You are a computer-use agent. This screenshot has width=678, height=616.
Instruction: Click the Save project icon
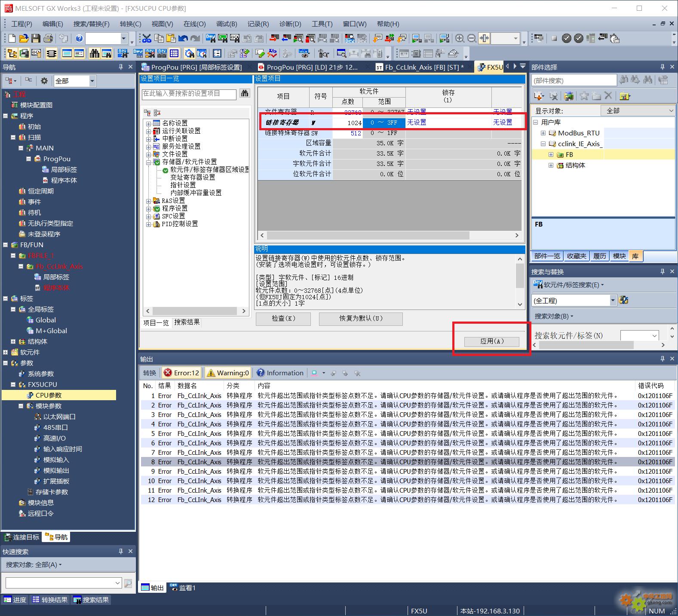point(36,39)
